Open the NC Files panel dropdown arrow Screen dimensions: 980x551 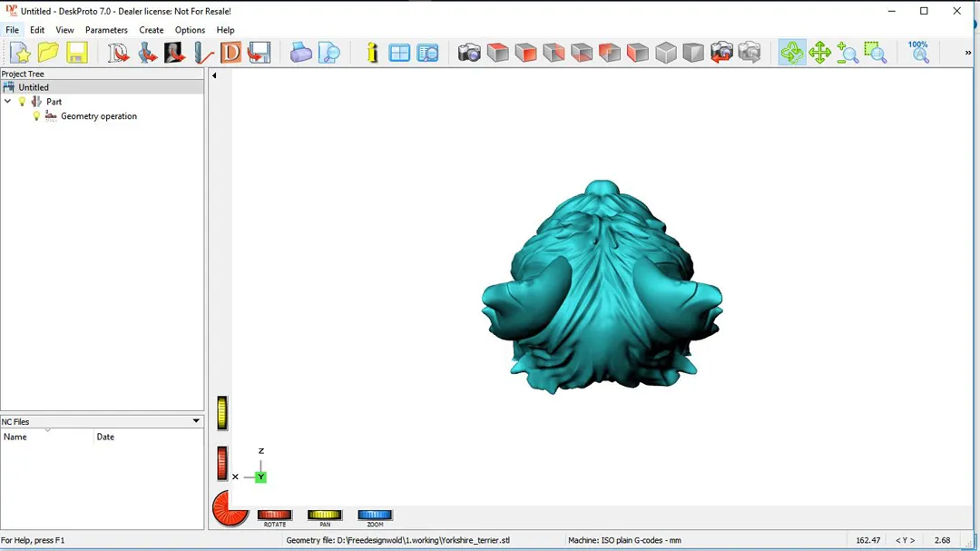tap(196, 421)
